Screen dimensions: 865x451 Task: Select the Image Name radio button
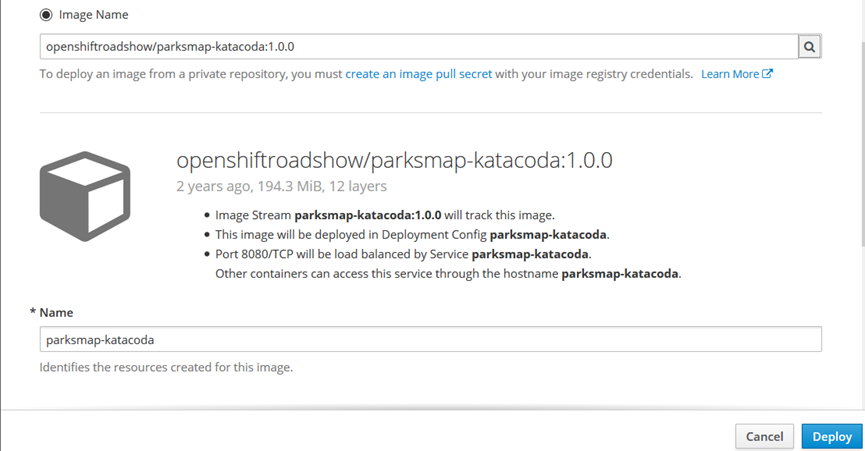[x=46, y=15]
